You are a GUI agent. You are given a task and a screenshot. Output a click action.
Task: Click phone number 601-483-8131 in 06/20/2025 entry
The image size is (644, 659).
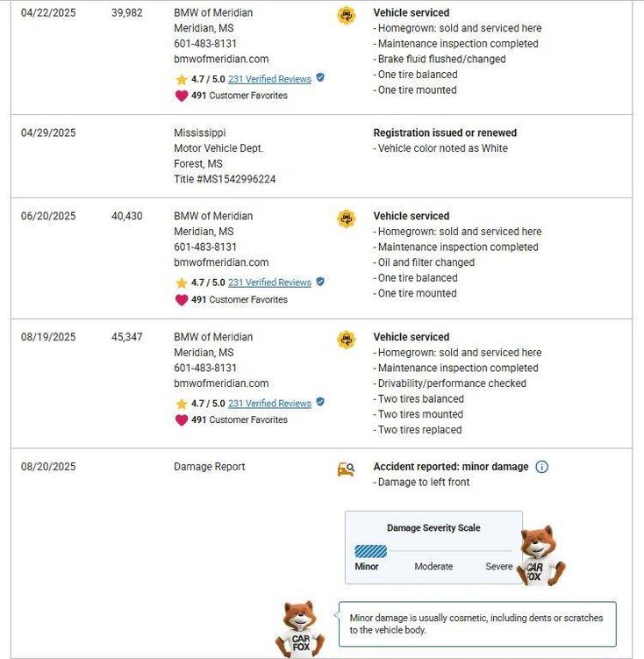tap(205, 247)
